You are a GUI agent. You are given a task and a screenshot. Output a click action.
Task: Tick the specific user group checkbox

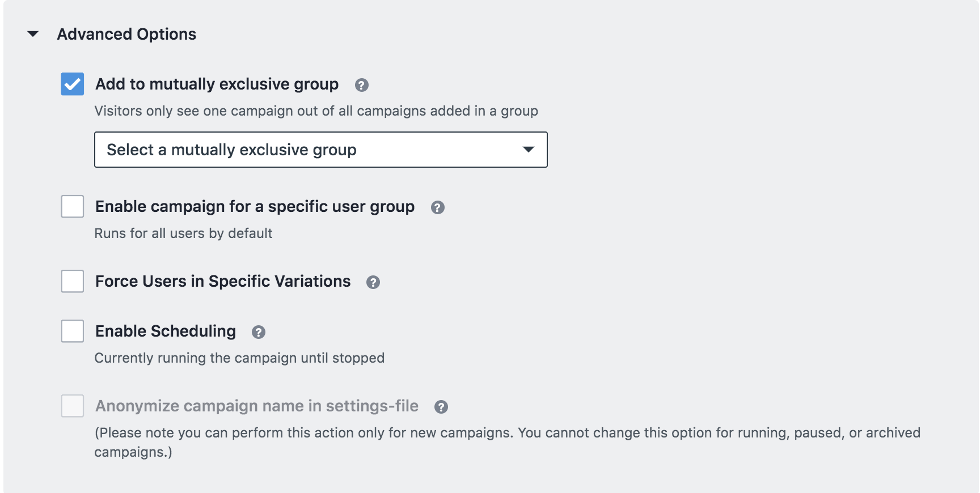73,206
